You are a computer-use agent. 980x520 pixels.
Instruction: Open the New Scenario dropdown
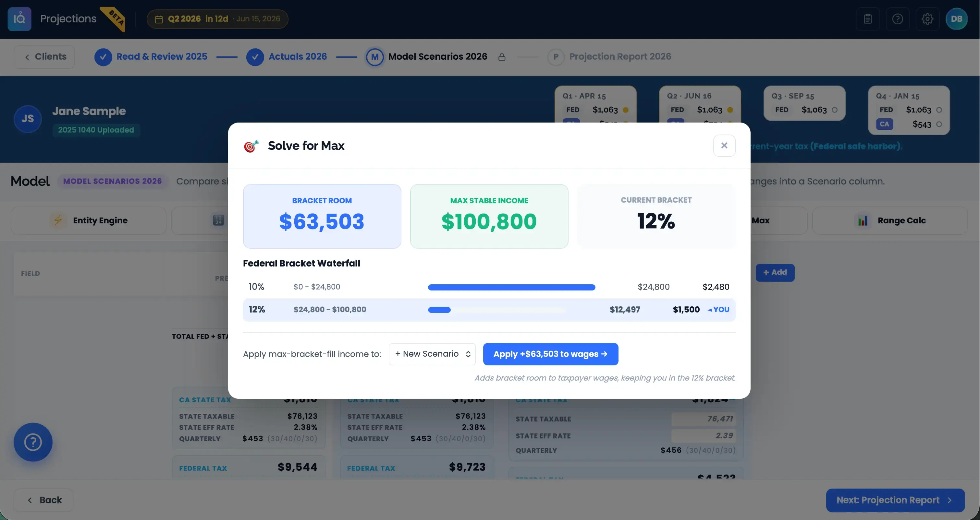click(x=432, y=354)
